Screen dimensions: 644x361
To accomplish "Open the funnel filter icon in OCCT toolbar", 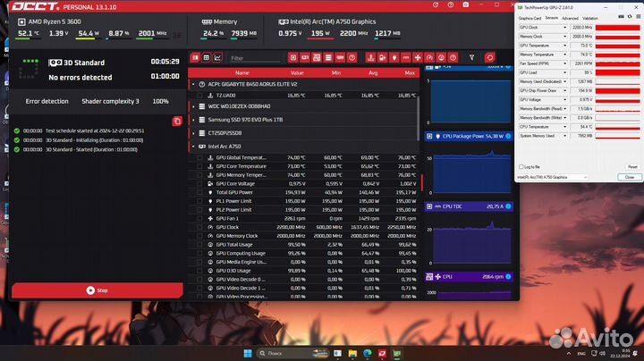I will 472,58.
